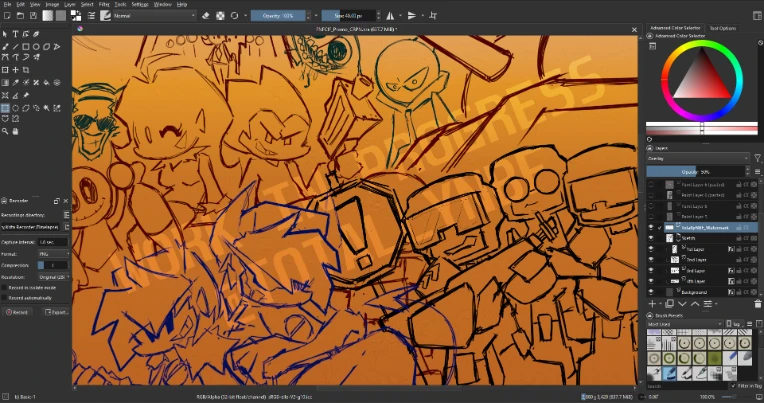Open layer filter funnel icon

[757, 158]
